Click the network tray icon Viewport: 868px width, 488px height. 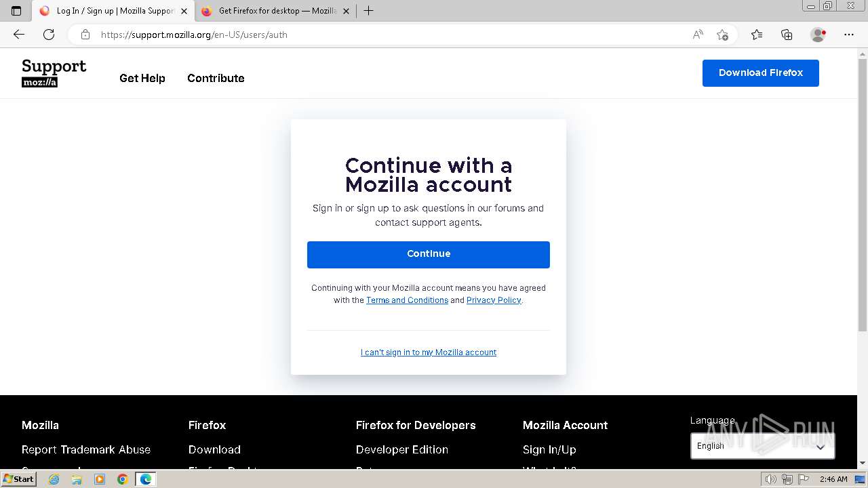(787, 479)
